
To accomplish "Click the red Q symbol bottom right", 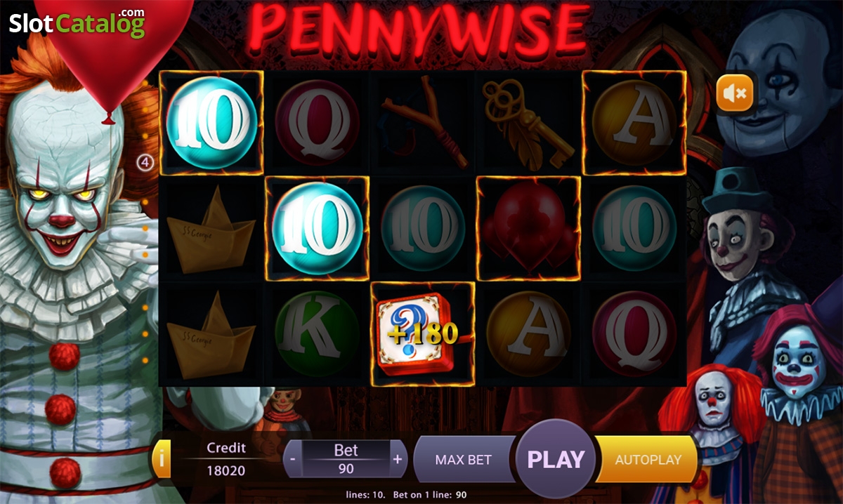I will click(634, 334).
